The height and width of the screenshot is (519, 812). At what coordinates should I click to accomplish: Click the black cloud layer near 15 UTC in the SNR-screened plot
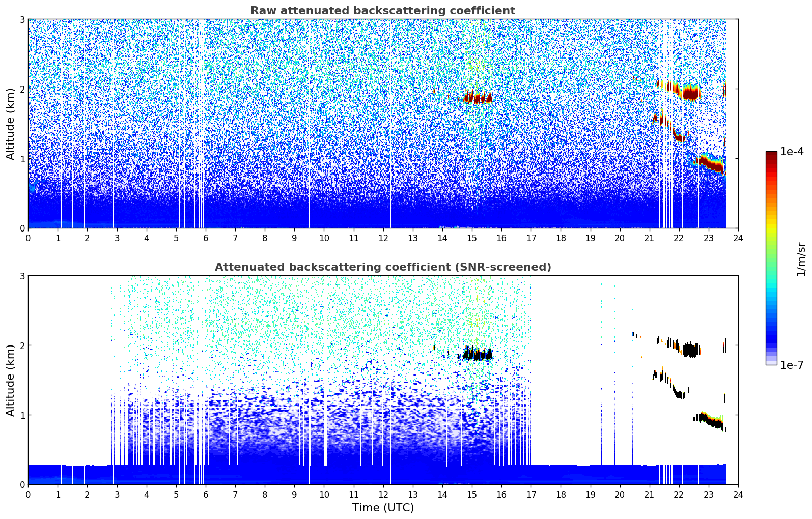(475, 353)
